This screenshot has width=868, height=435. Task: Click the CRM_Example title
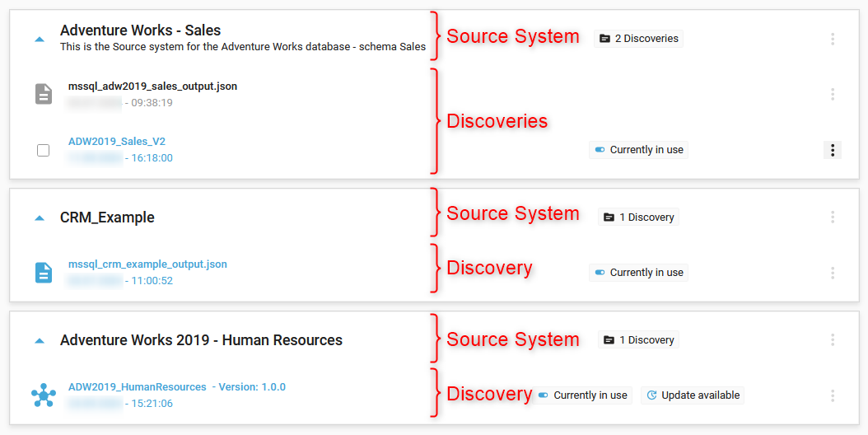tap(107, 217)
